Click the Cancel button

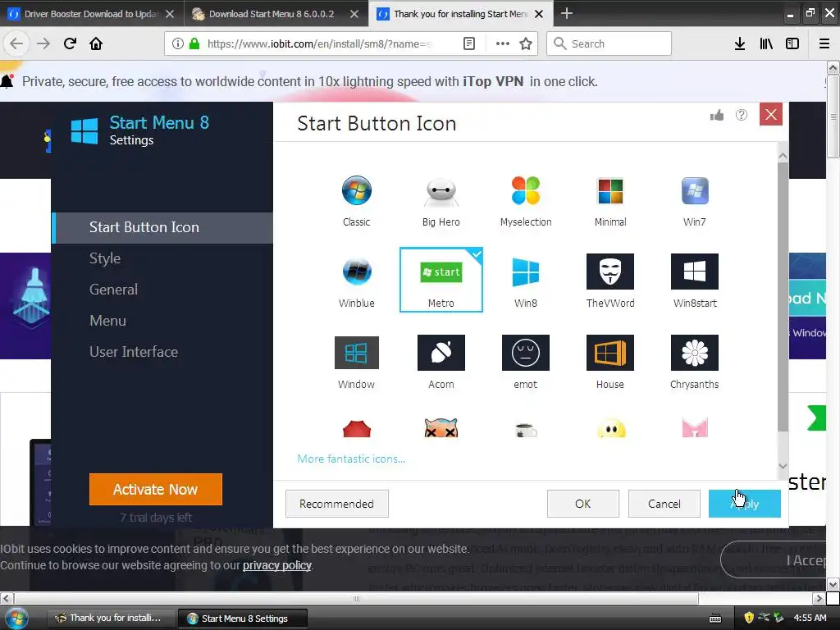[664, 504]
